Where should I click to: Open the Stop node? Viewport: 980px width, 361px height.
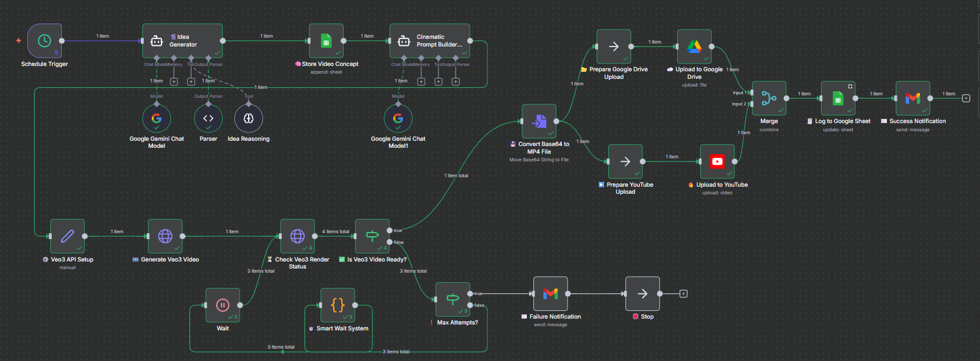643,293
